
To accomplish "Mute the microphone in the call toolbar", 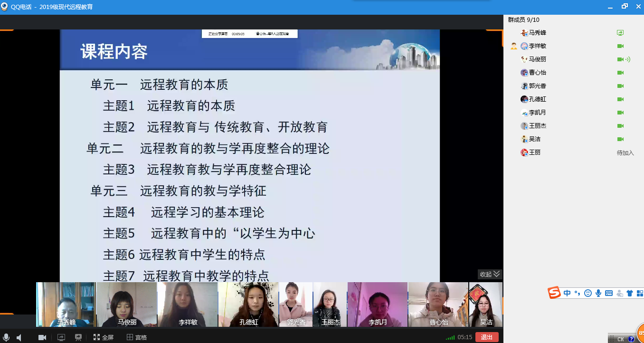I will [x=6, y=337].
